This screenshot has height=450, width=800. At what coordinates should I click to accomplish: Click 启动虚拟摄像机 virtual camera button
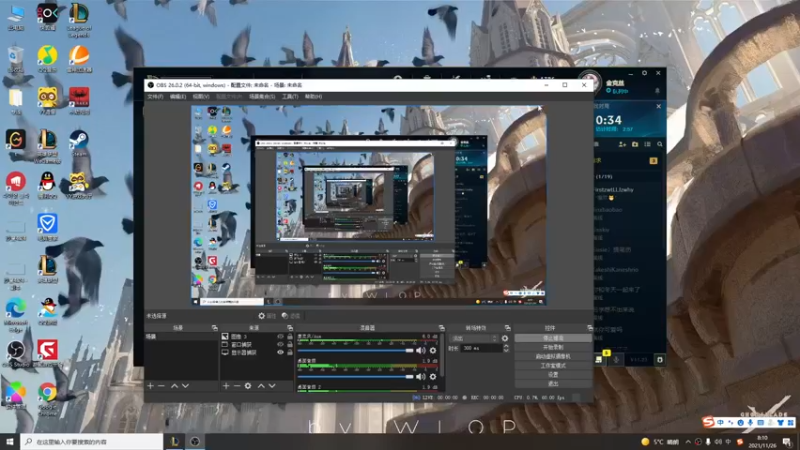pyautogui.click(x=553, y=357)
